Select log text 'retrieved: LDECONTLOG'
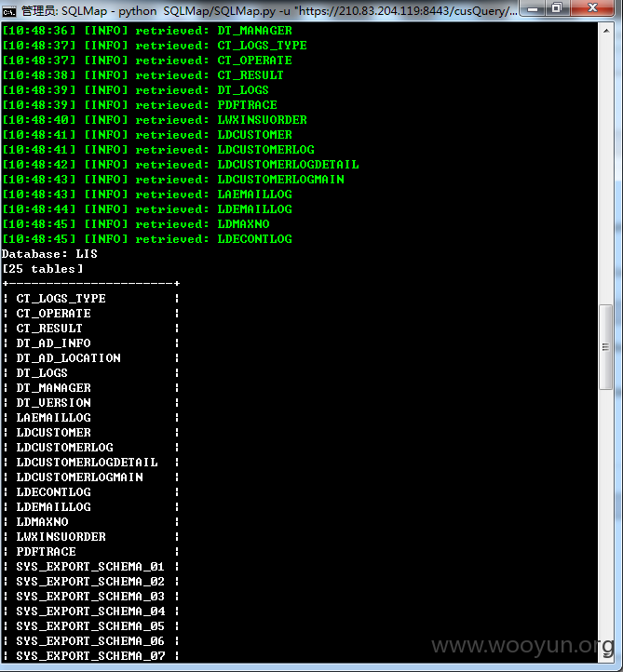 pos(213,239)
